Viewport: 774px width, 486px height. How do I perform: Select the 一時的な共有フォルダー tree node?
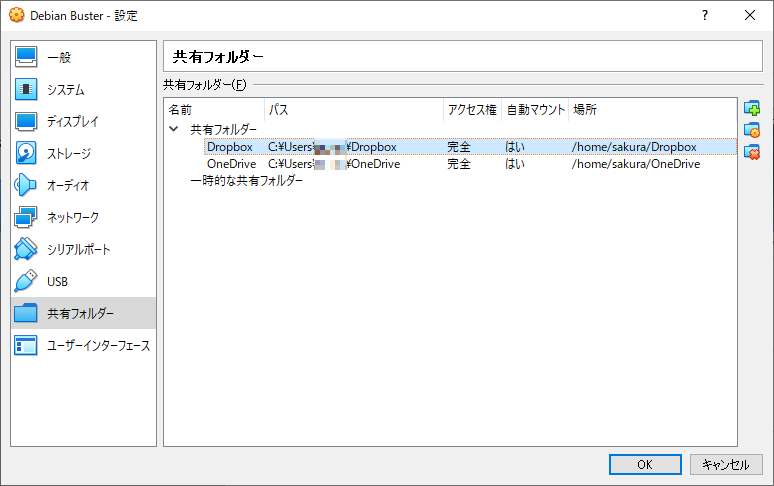246,181
